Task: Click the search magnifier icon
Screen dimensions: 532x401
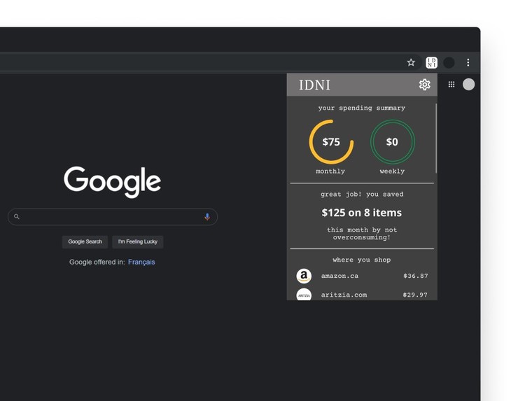Action: [x=17, y=216]
